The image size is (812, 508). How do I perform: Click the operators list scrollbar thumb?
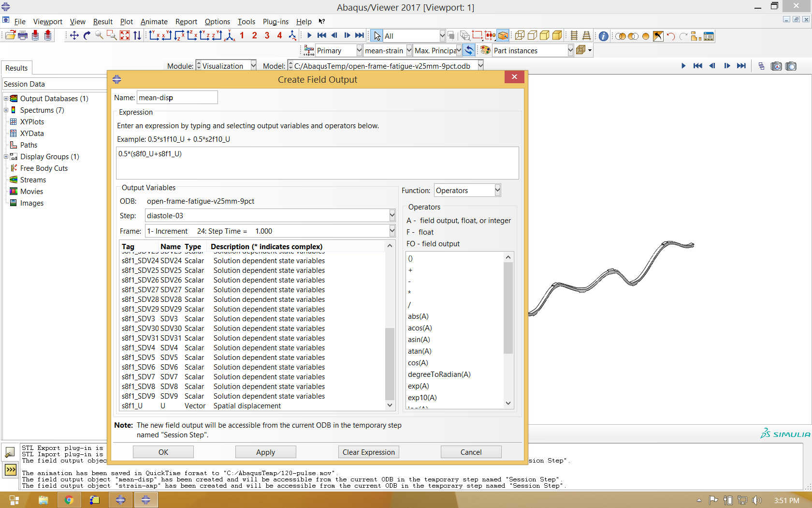pyautogui.click(x=508, y=308)
